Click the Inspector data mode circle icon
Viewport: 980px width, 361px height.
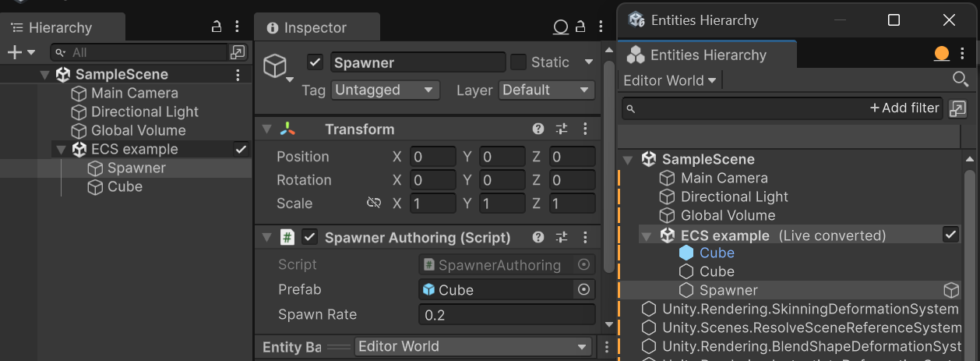point(560,27)
